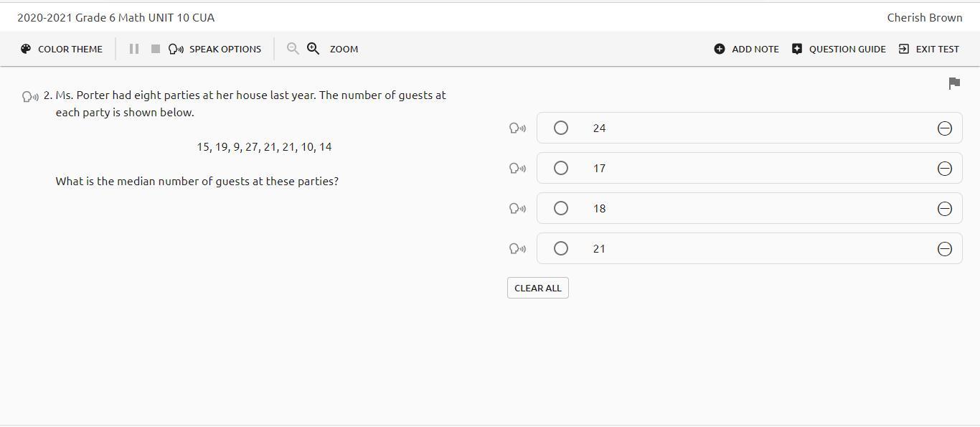Click the zoom out magnifier icon
The height and width of the screenshot is (427, 980).
(x=293, y=49)
